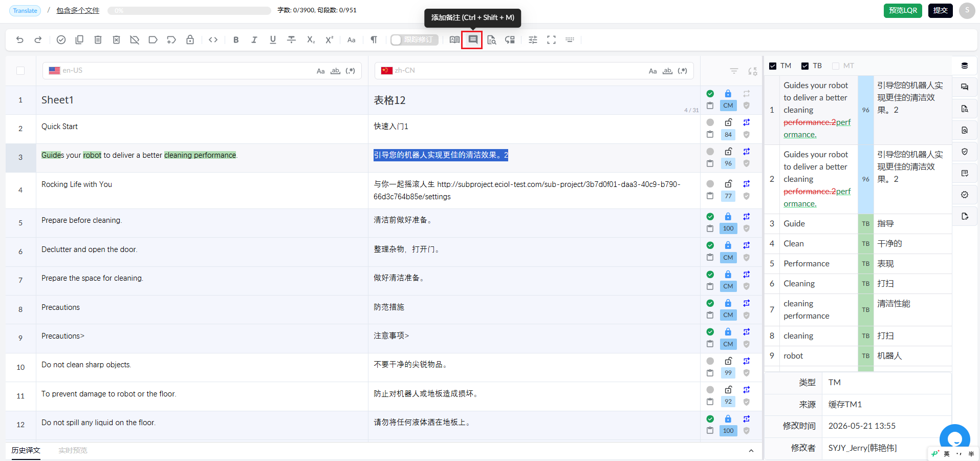
Task: Show hidden paragraph marks icon
Action: tap(374, 39)
